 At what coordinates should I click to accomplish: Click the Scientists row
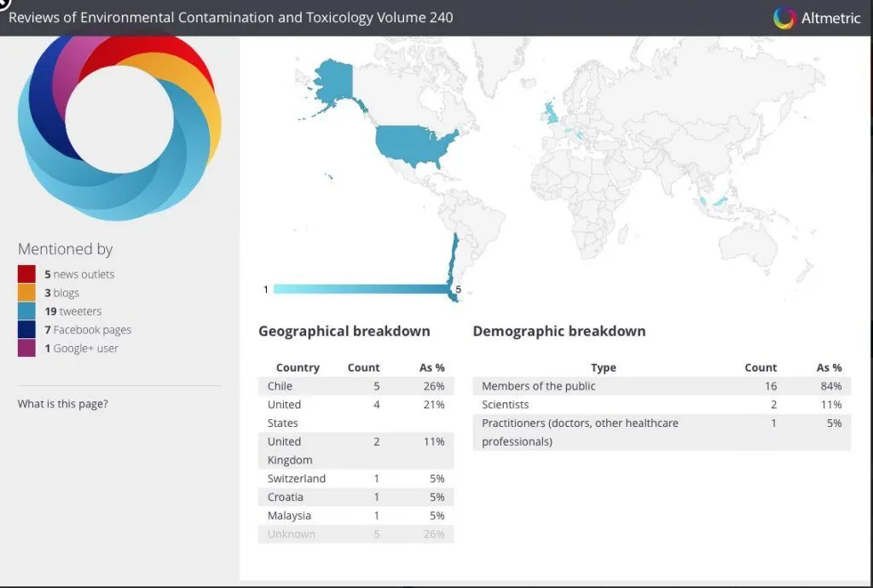click(662, 405)
